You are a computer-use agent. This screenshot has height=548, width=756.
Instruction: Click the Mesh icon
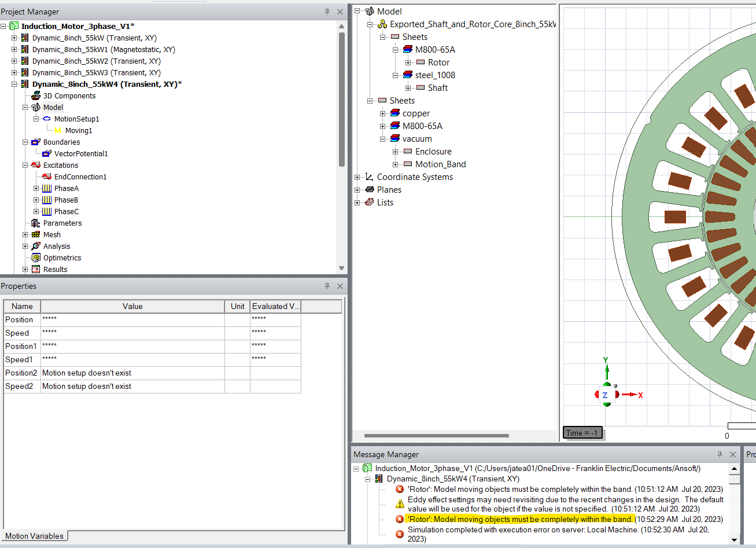[x=36, y=234]
